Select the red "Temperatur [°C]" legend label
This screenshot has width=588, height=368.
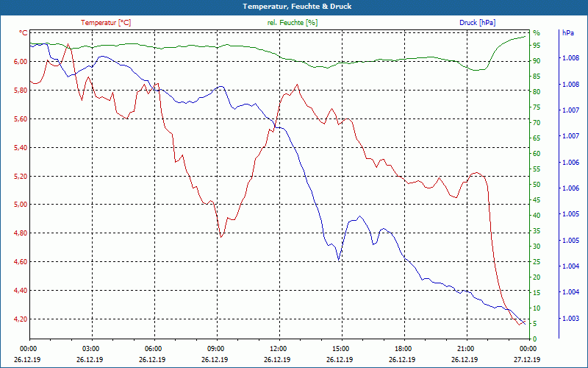tap(106, 23)
